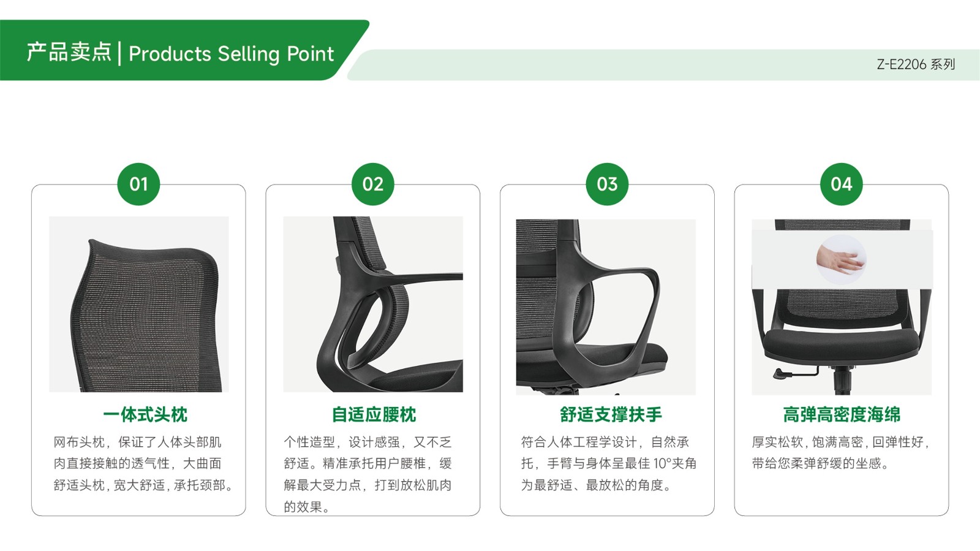This screenshot has width=980, height=551.
Task: Open the mesh headrest photo
Action: [x=139, y=304]
